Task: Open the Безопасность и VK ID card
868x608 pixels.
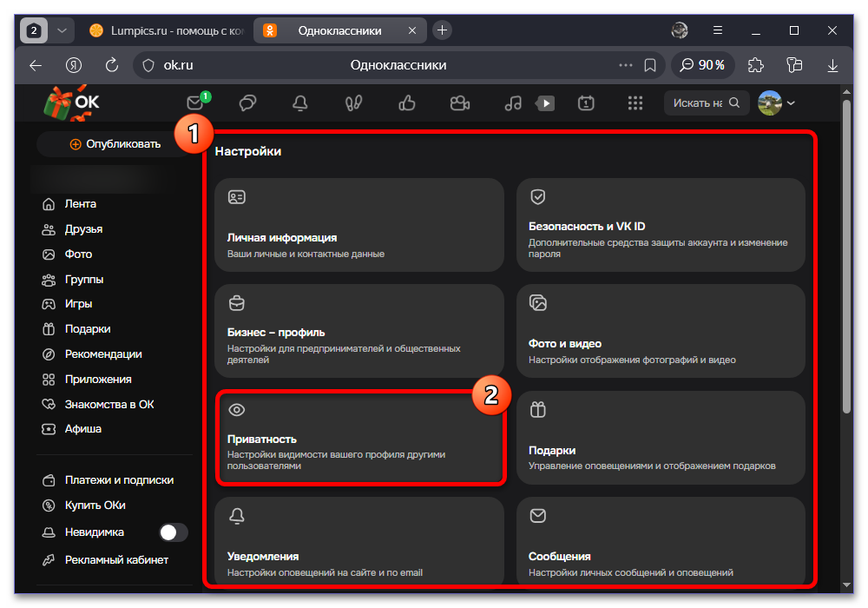Action: [661, 225]
